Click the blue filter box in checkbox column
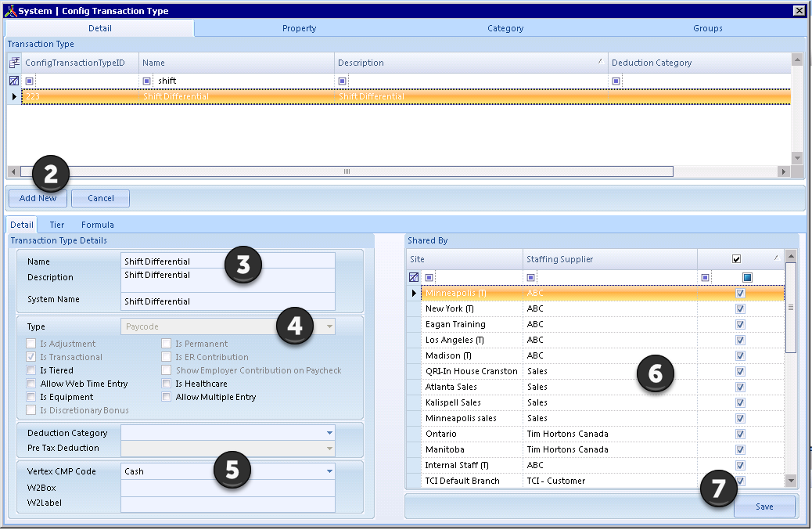The width and height of the screenshot is (812, 530). 747,278
